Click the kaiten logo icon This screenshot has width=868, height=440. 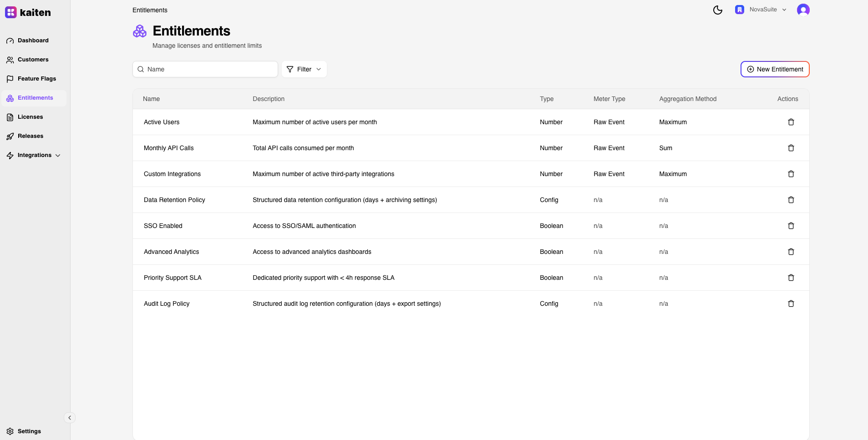[x=11, y=12]
